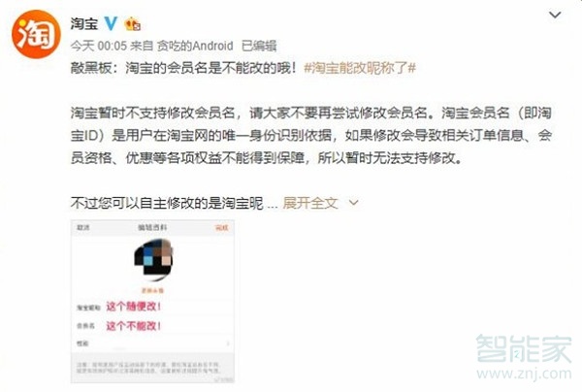Click 展开全文 to expand the post
Image resolution: width=582 pixels, height=392 pixels.
click(310, 203)
